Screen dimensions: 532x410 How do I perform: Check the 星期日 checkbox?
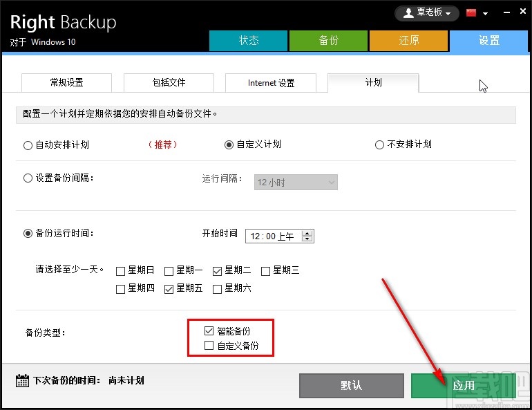click(120, 271)
